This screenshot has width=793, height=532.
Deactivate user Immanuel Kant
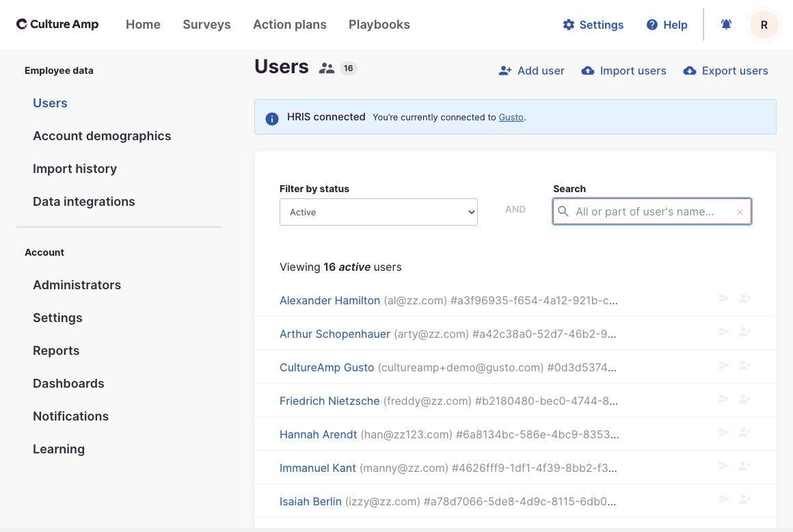pyautogui.click(x=744, y=466)
